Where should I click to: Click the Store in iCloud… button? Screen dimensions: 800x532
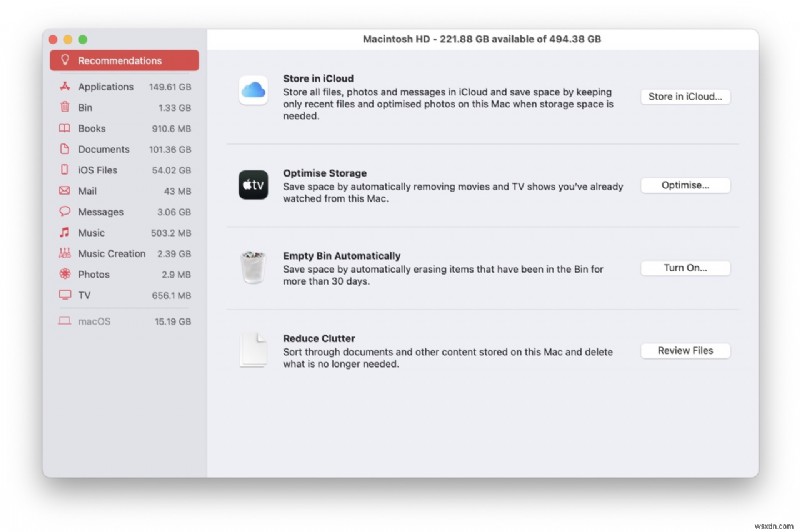pos(685,96)
